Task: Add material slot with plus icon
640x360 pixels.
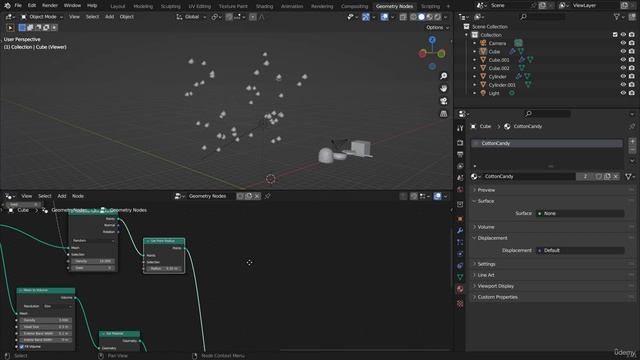Action: click(x=632, y=142)
